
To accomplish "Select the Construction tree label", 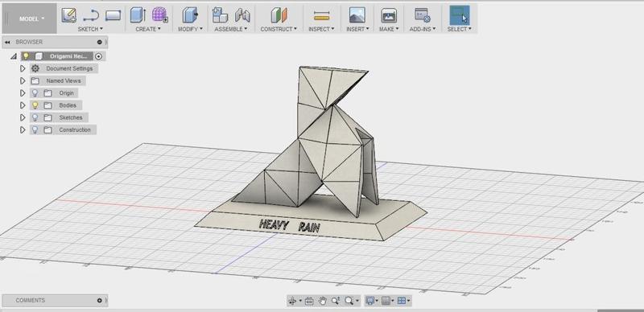I will click(x=75, y=130).
